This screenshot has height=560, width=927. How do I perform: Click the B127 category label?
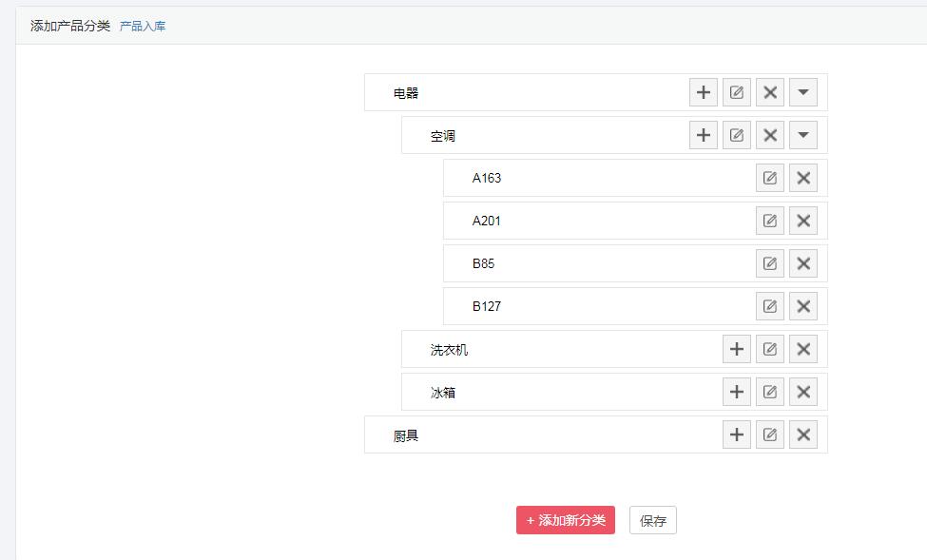coord(487,305)
